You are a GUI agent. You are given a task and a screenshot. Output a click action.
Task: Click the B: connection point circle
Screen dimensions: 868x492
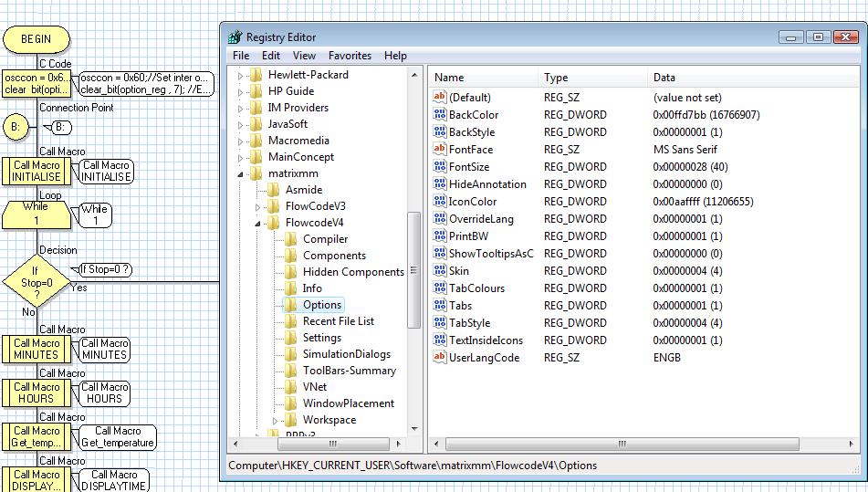coord(16,127)
